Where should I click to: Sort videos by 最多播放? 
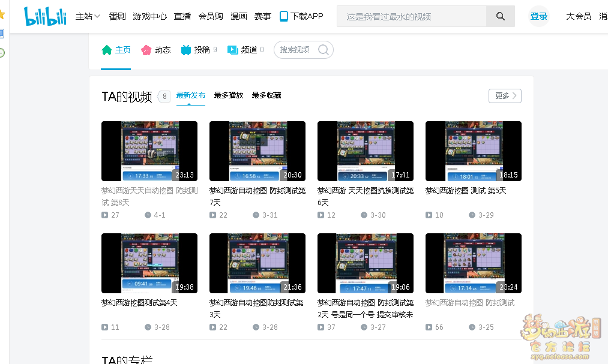229,95
